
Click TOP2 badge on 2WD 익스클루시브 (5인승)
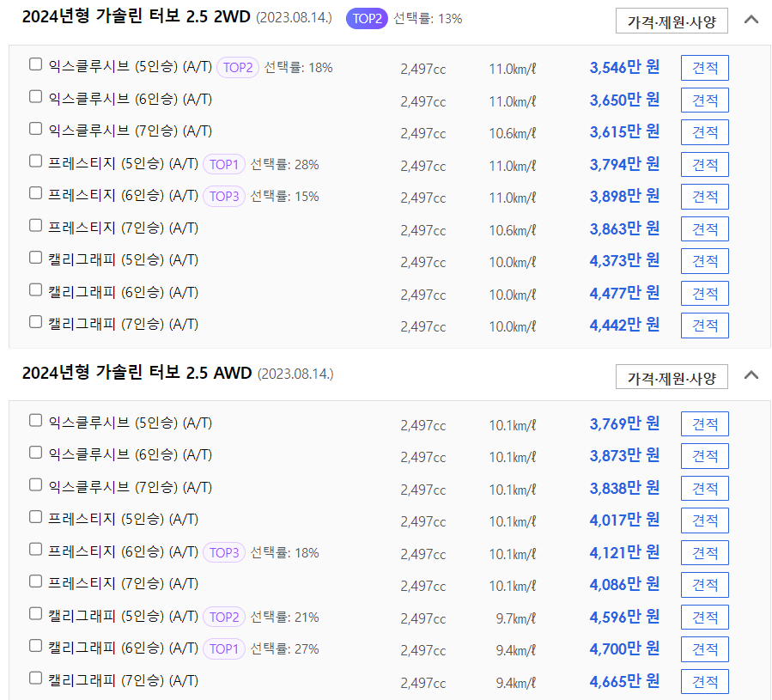238,68
